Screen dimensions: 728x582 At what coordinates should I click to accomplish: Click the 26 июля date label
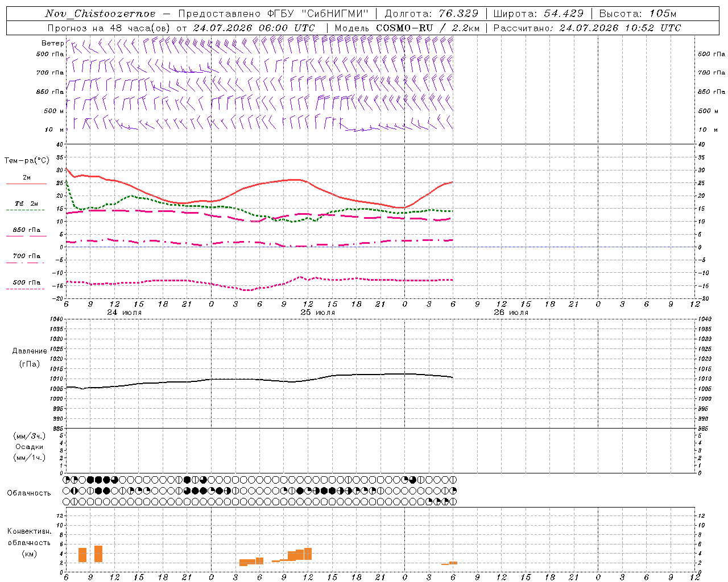tap(511, 313)
